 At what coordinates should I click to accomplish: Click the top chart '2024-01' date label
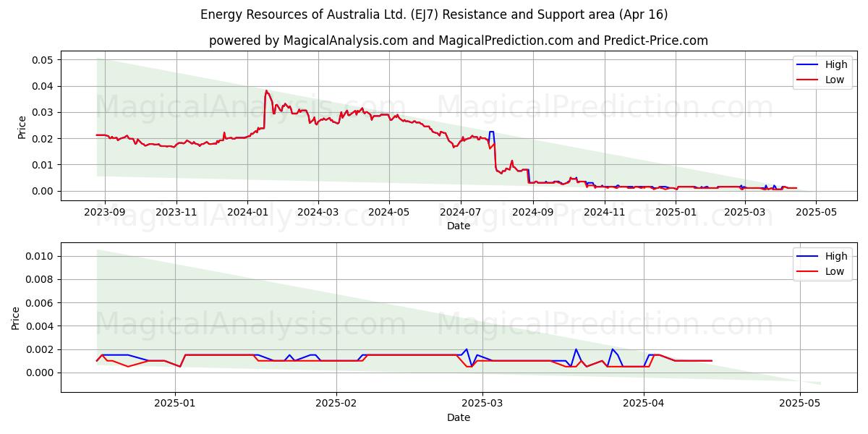point(247,212)
